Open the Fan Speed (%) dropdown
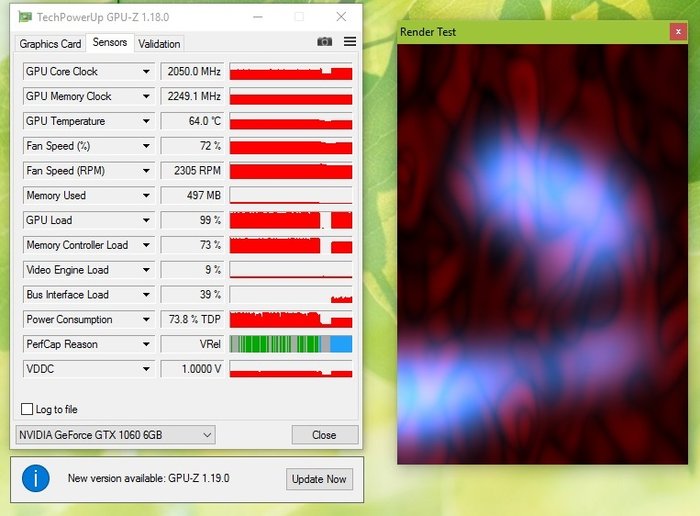 (x=146, y=146)
